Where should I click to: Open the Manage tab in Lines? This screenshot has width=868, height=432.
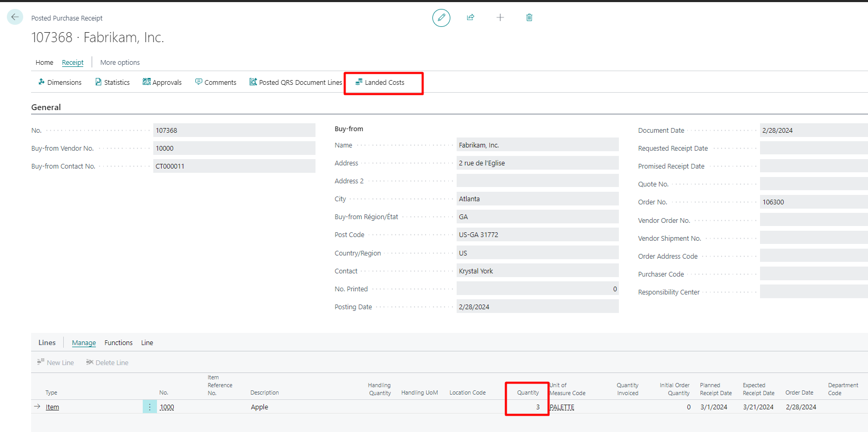click(x=84, y=342)
